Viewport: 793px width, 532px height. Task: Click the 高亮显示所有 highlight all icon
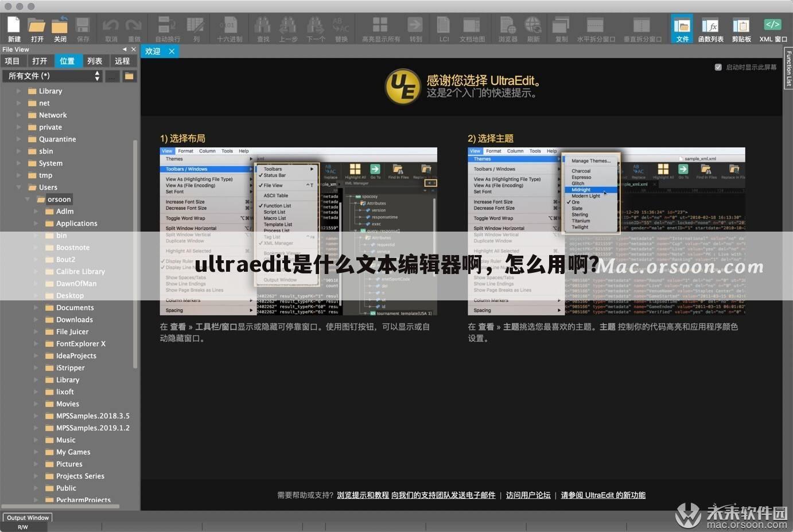pos(380,29)
